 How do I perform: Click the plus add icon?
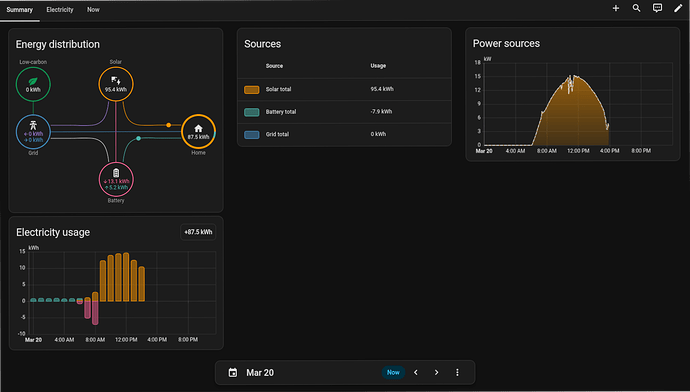tap(616, 8)
